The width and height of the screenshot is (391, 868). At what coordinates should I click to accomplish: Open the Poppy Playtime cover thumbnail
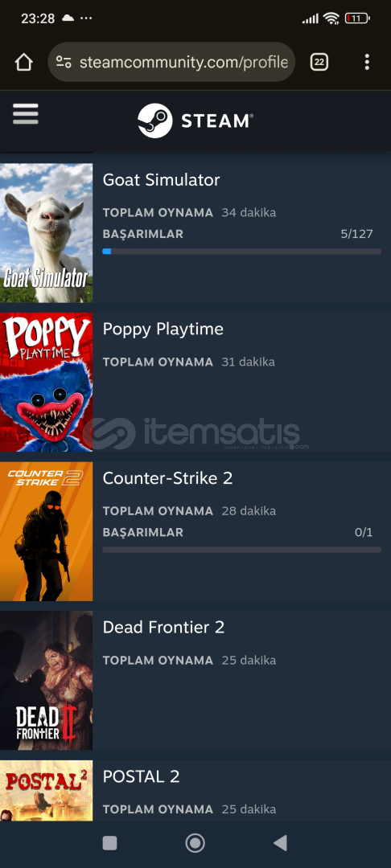pos(46,382)
